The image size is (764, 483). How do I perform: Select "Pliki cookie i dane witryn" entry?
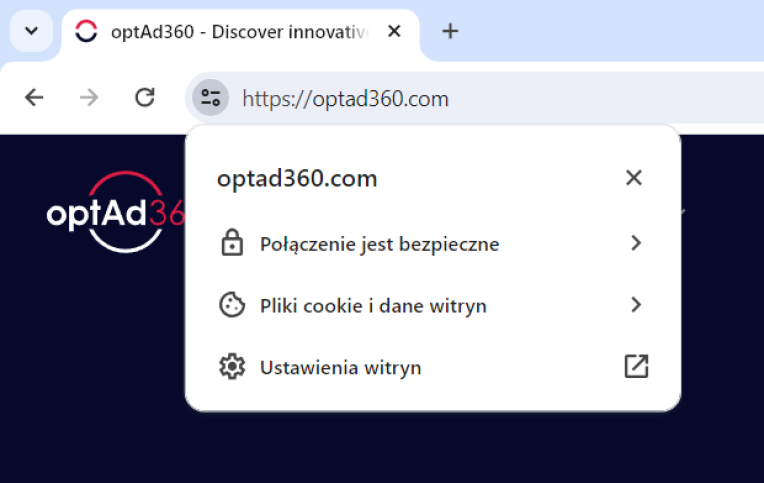373,306
